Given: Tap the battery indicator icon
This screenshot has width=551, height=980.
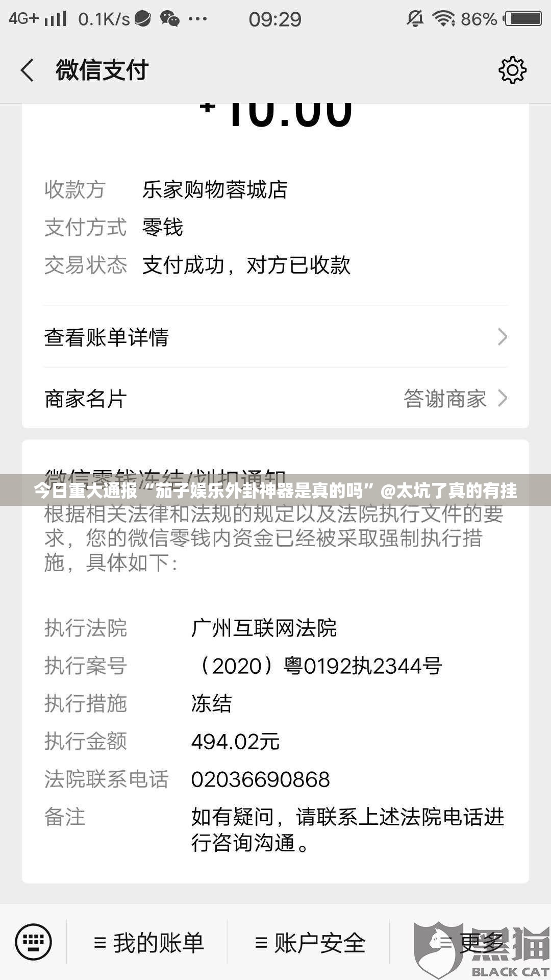Looking at the screenshot, I should (x=522, y=19).
